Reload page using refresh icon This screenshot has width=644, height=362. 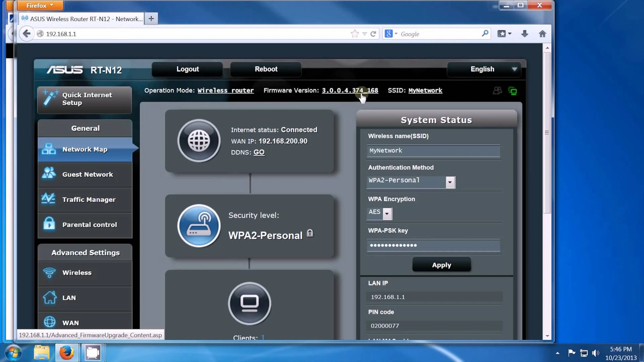pos(373,34)
